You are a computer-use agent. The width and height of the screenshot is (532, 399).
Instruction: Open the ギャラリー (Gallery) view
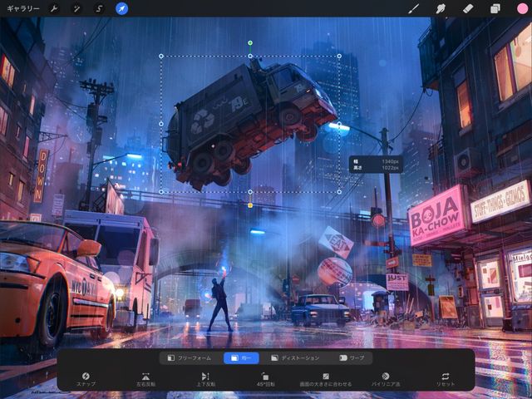23,8
